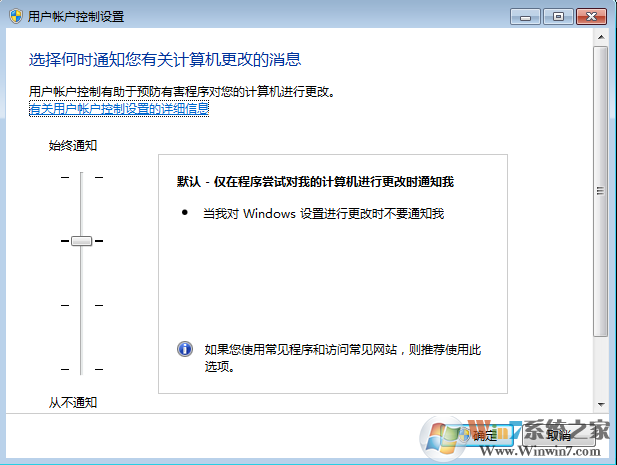Set slider to top 始终通知 tick mark

point(82,177)
